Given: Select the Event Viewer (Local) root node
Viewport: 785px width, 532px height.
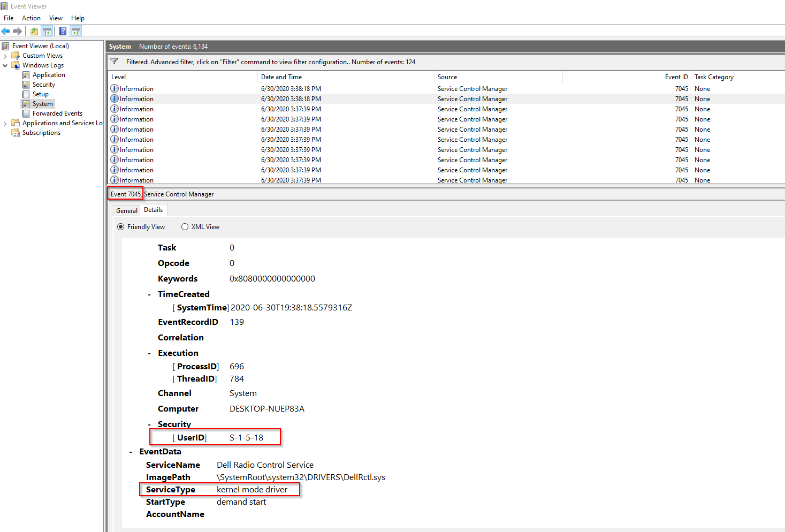Looking at the screenshot, I should tap(40, 46).
